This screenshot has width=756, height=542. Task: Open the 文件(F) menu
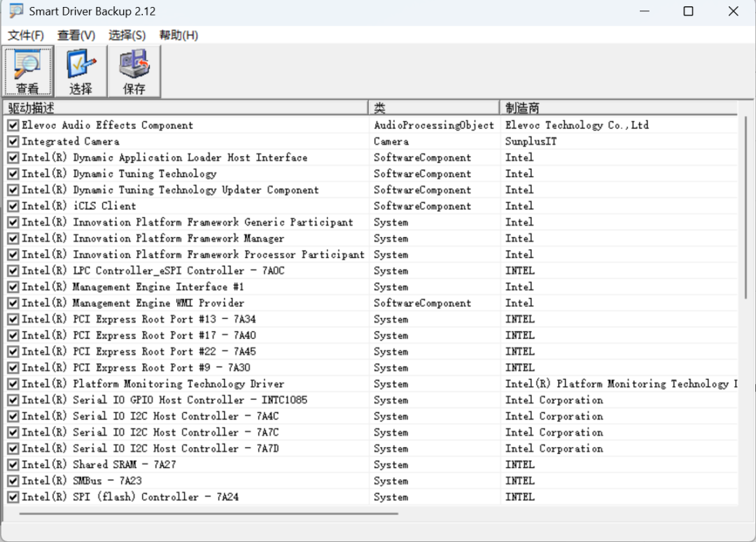[26, 35]
